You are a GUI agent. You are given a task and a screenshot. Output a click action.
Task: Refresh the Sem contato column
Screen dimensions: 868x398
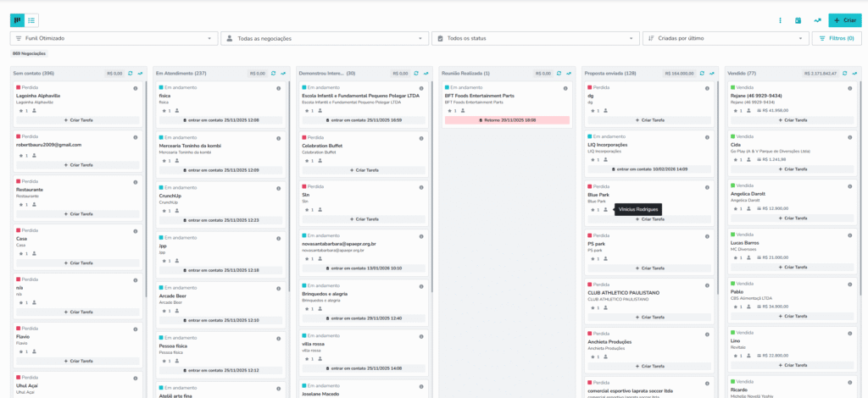(130, 74)
